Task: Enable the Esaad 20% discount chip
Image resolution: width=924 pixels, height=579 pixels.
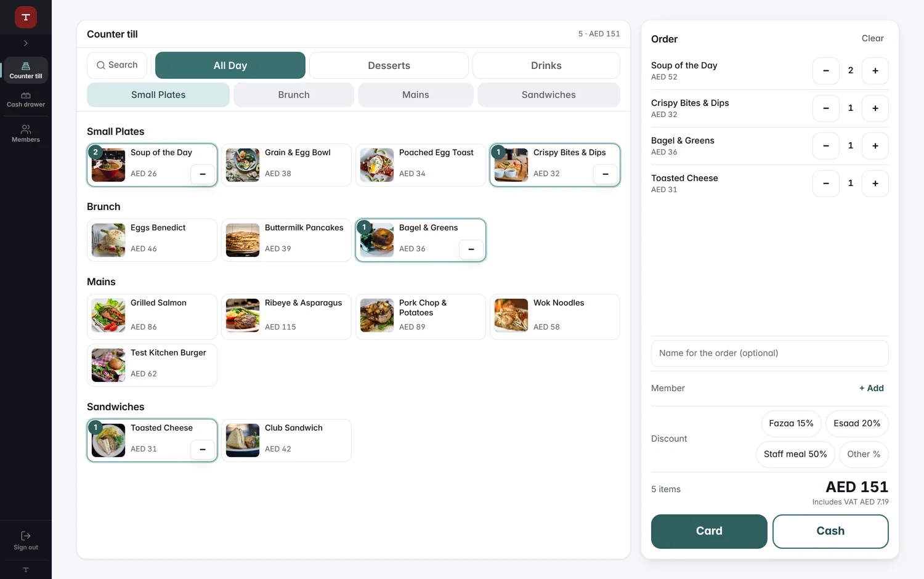Action: (857, 423)
